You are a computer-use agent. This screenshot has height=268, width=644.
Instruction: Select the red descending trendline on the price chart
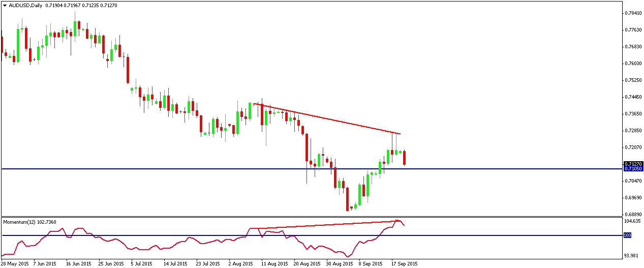pos(326,118)
